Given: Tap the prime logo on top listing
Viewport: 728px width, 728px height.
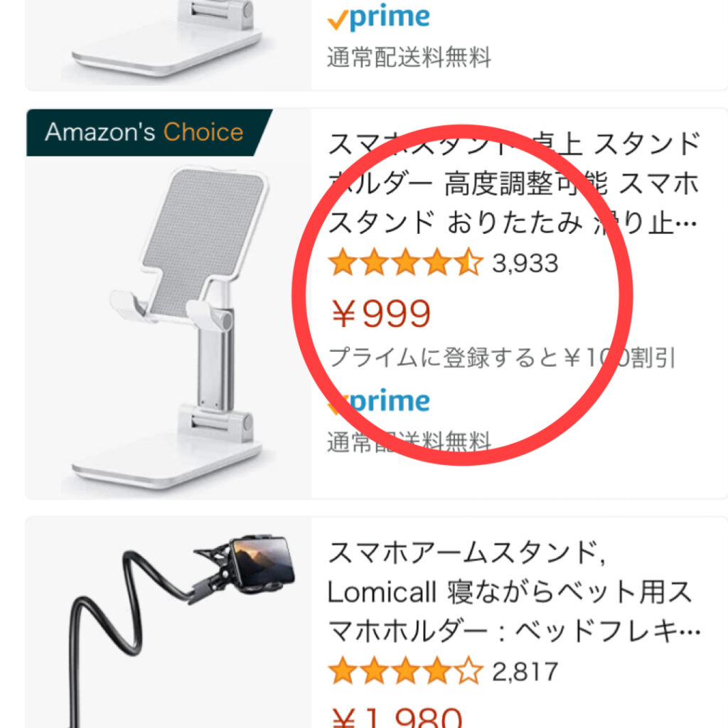Looking at the screenshot, I should (379, 18).
